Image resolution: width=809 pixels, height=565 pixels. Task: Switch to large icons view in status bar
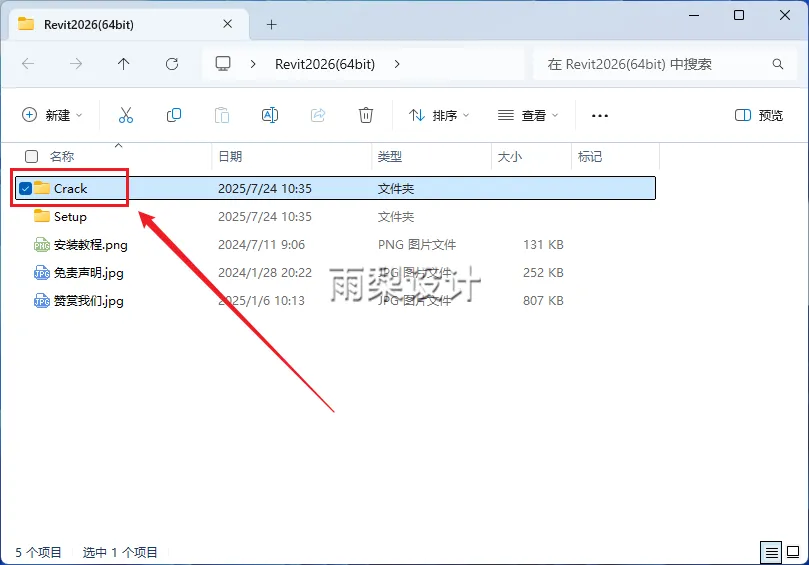click(x=793, y=552)
